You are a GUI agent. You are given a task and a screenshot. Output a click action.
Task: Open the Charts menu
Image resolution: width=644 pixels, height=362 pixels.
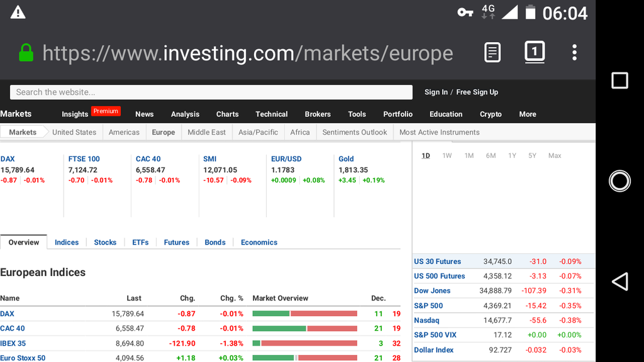coord(227,114)
